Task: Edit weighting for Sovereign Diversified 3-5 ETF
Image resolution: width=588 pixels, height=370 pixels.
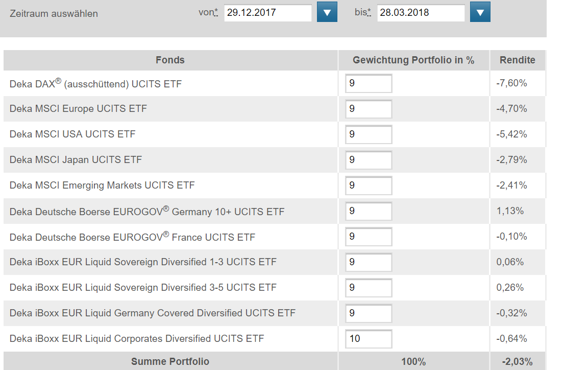Action: click(369, 288)
